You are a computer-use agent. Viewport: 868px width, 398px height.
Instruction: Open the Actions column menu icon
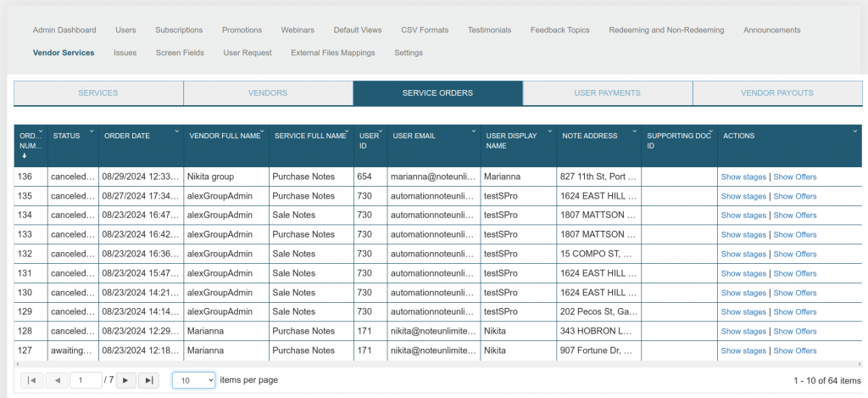(854, 132)
